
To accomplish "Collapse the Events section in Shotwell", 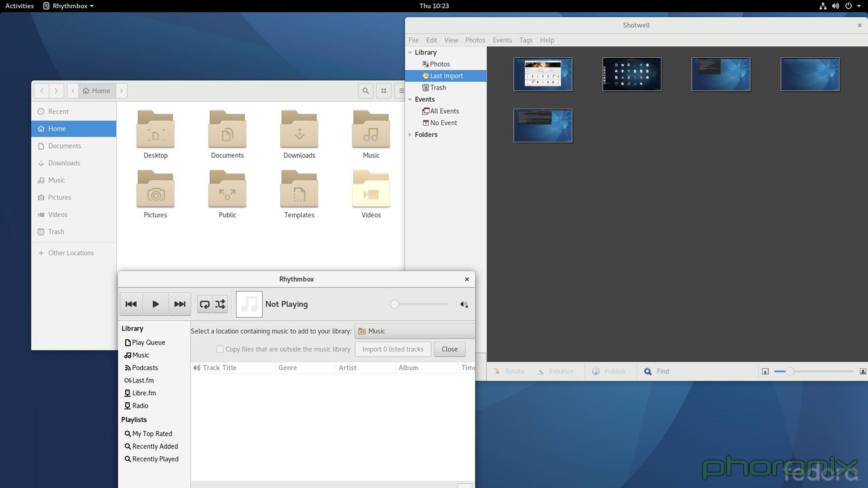I will click(410, 99).
